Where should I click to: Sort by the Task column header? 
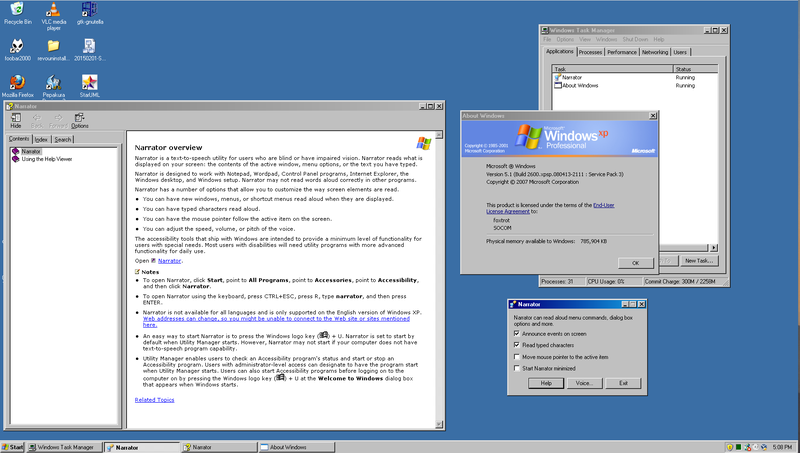613,69
